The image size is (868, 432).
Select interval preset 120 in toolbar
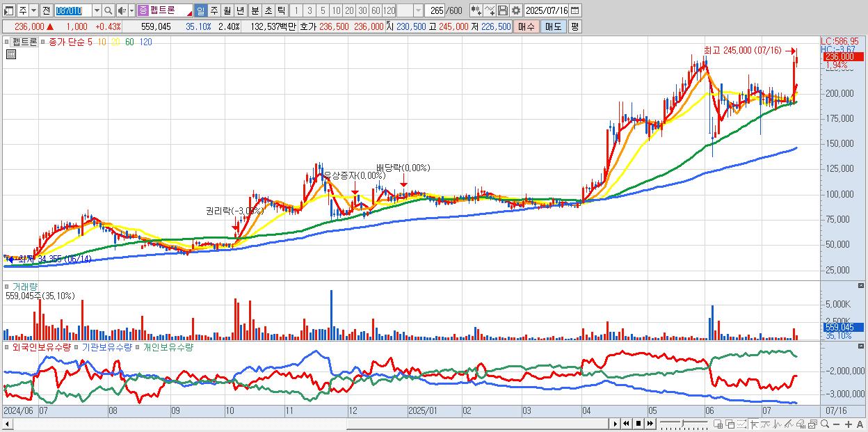click(x=389, y=10)
